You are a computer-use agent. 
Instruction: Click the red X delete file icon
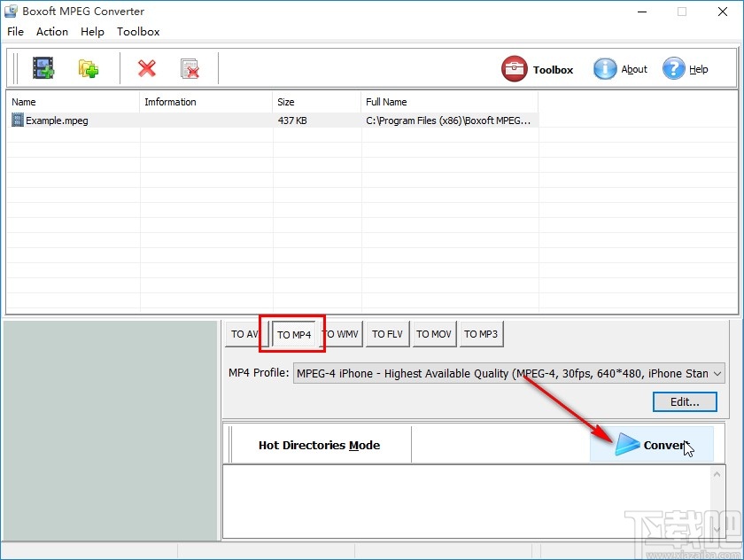click(147, 68)
